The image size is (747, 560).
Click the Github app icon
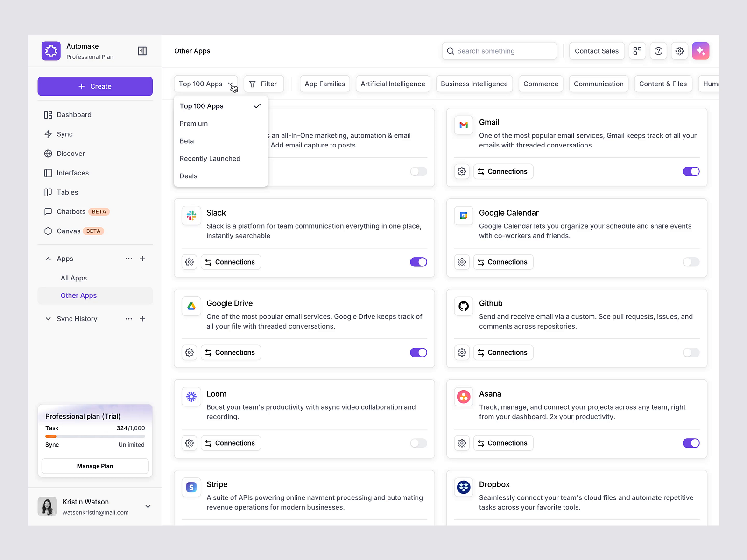click(x=463, y=306)
